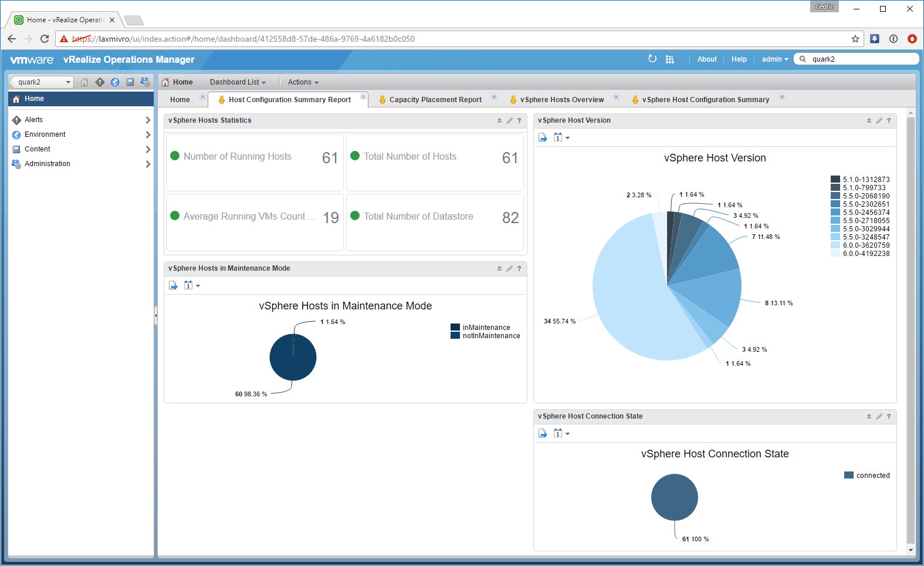The image size is (924, 566).
Task: Collapse the vSphere Host Connection State widget
Action: (x=869, y=416)
